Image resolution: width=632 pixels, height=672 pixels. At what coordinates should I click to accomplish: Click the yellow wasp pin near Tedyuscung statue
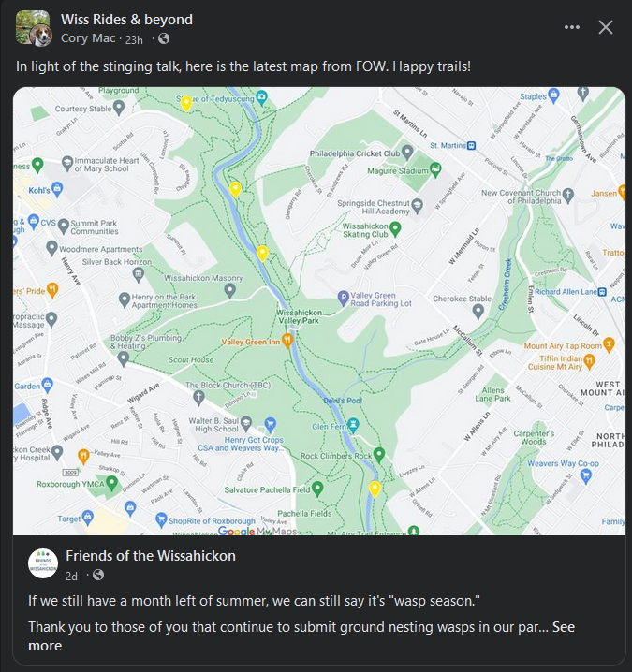pos(186,102)
